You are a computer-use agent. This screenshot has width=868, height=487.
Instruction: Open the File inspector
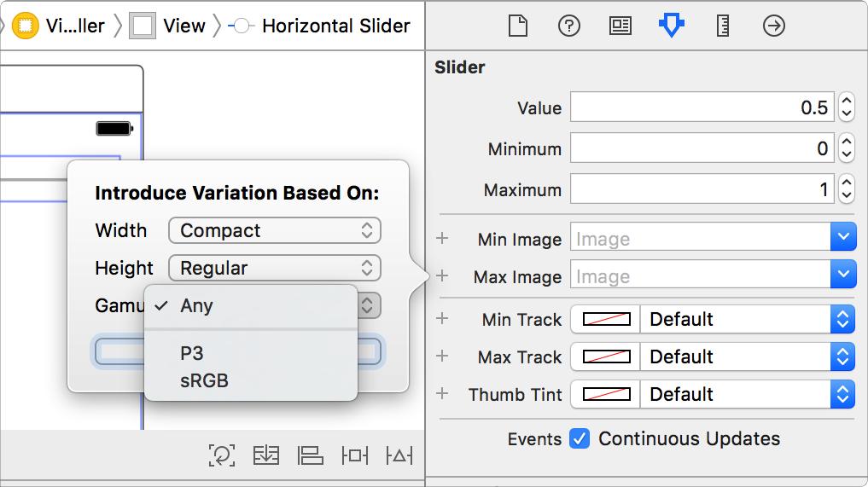point(518,26)
